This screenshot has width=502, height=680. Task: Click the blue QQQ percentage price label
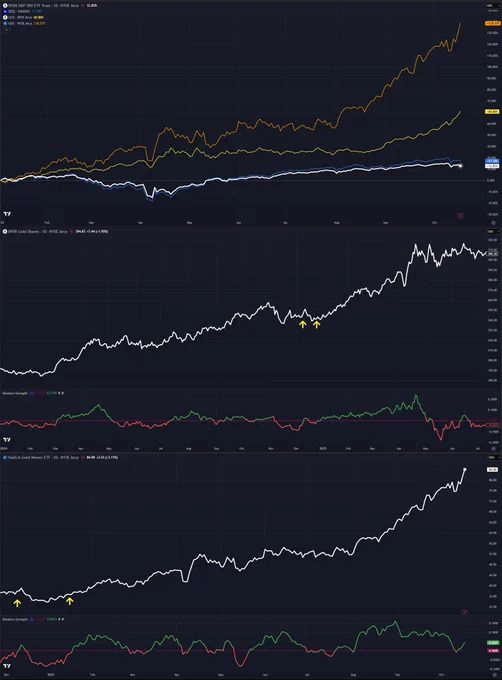[492, 161]
